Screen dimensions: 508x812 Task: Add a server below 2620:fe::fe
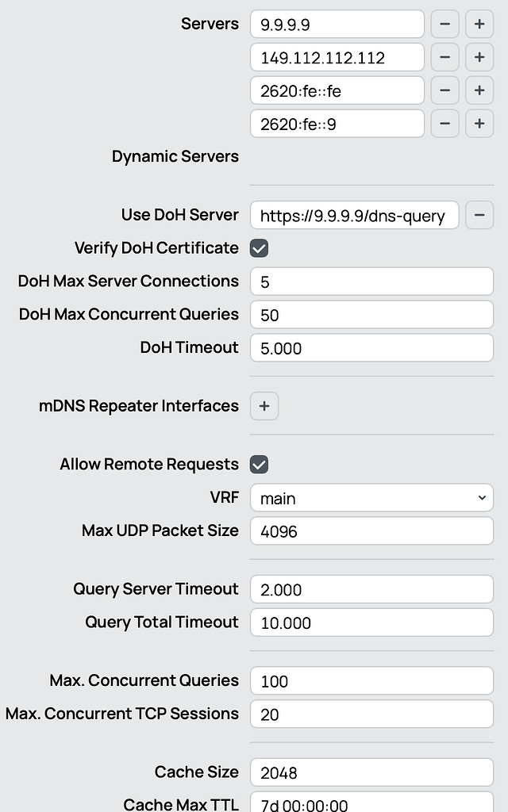click(479, 90)
